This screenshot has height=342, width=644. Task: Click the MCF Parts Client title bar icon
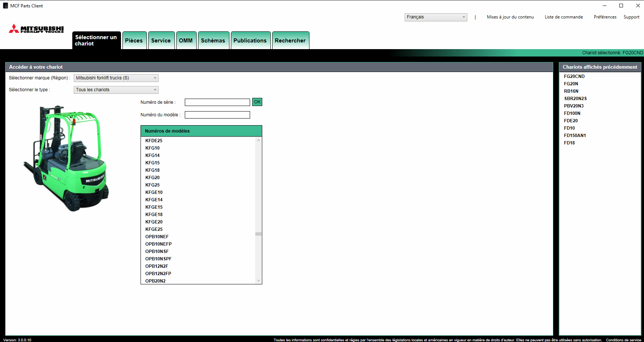6,6
